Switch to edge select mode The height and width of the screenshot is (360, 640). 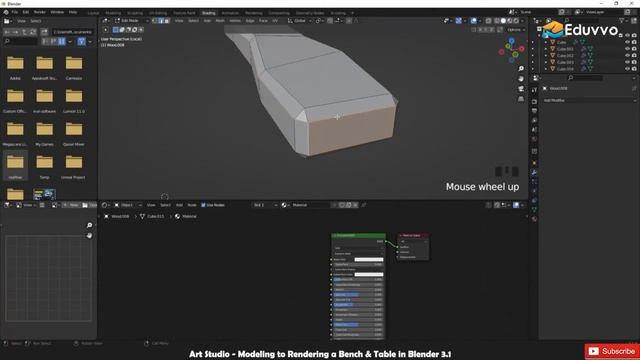click(x=160, y=21)
